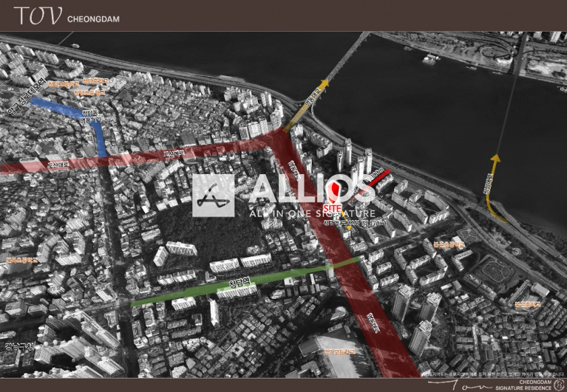Click the 청담역 label on the green line
Viewport: 567px width, 392px height.
(240, 281)
